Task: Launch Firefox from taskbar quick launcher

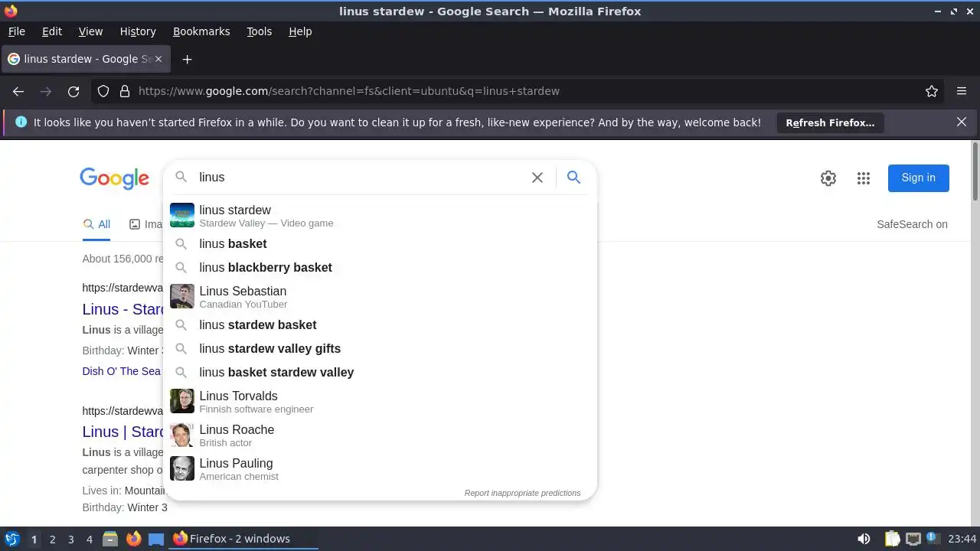Action: [x=133, y=539]
